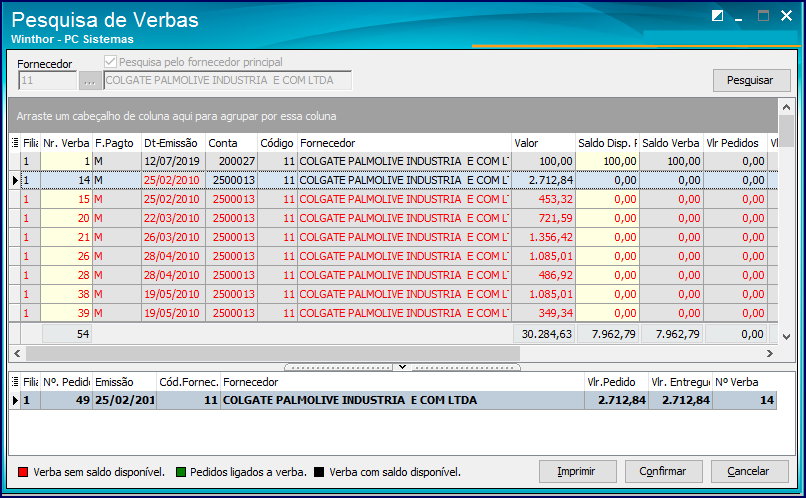Sort by F.Pagto column header
The height and width of the screenshot is (498, 806).
pyautogui.click(x=117, y=143)
